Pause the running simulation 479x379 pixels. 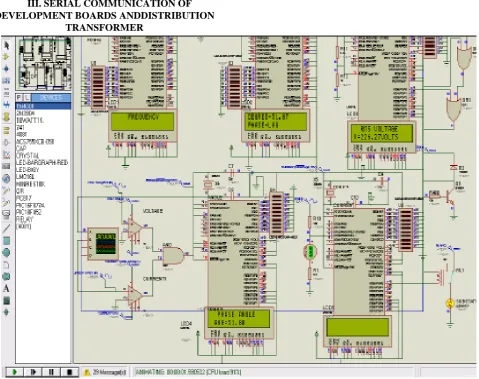click(51, 372)
